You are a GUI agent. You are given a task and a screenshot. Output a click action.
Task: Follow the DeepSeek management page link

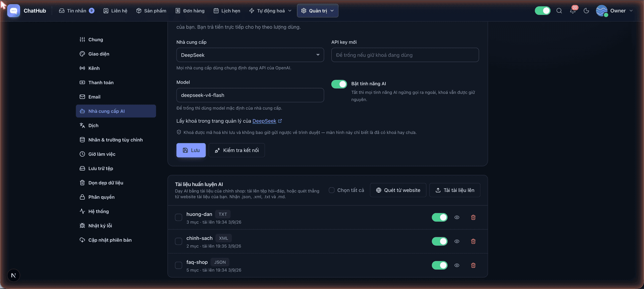click(264, 121)
